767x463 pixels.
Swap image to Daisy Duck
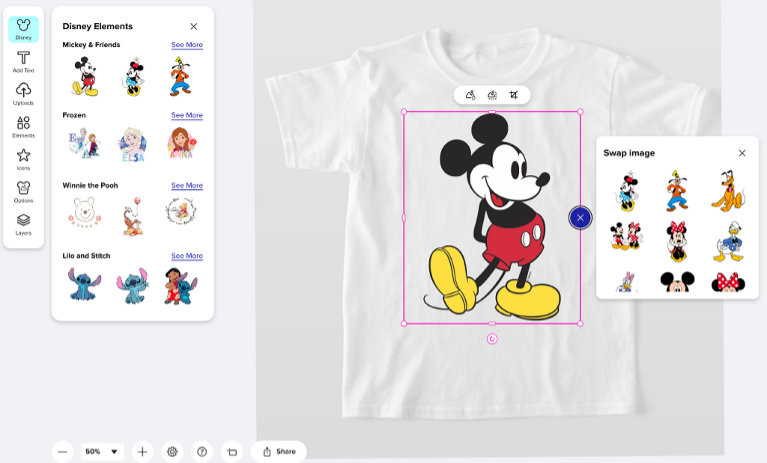(x=625, y=282)
